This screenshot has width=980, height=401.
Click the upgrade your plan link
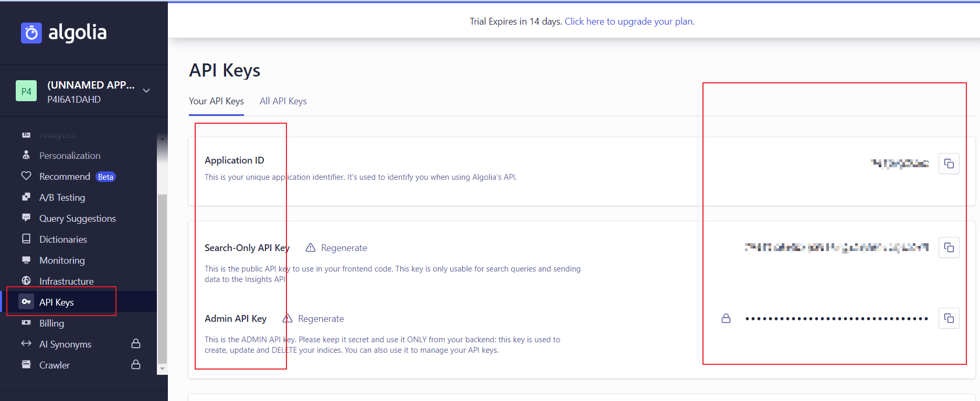coord(629,21)
